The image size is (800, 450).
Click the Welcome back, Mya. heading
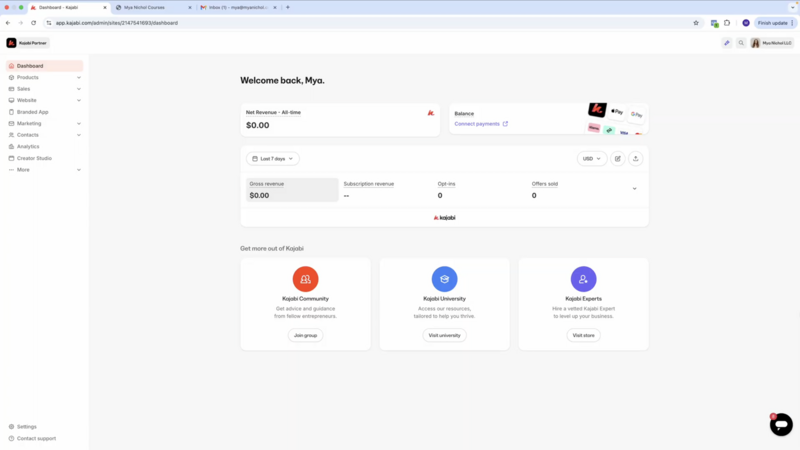tap(282, 81)
